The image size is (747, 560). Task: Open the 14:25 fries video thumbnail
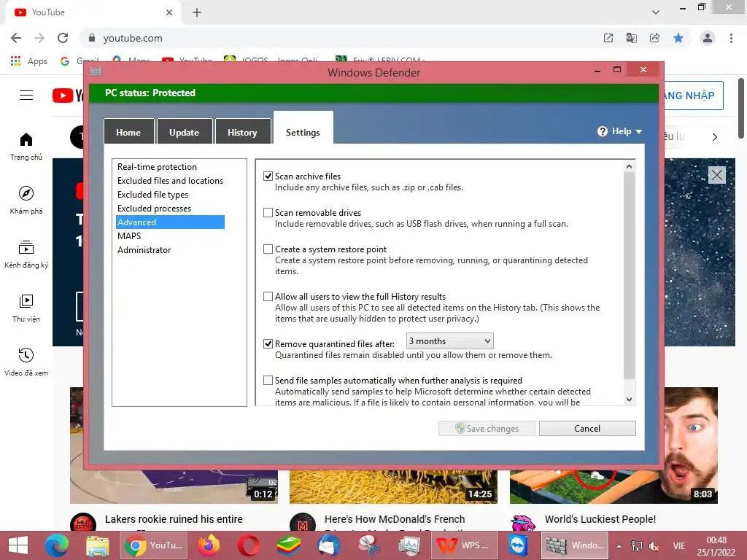[x=393, y=486]
